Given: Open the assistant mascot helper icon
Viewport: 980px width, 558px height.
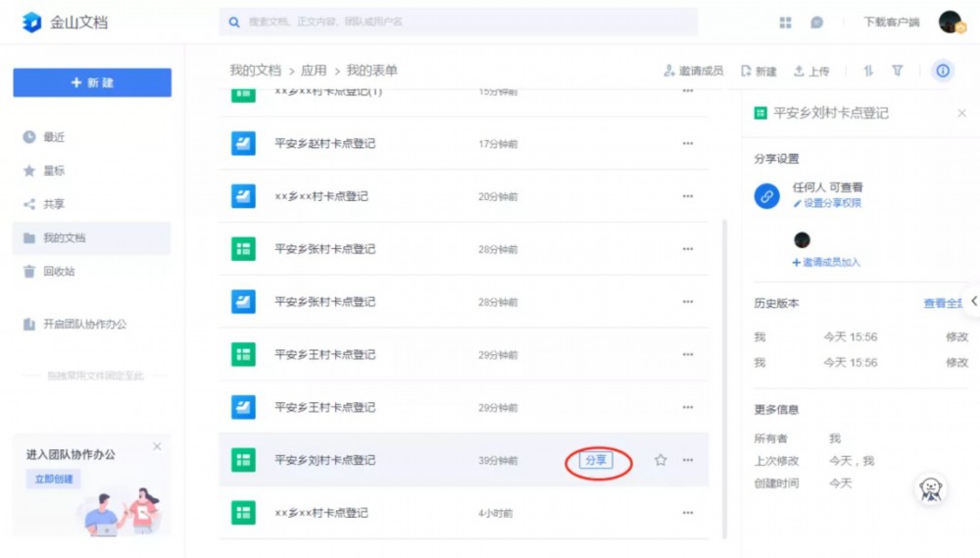Looking at the screenshot, I should click(x=931, y=489).
